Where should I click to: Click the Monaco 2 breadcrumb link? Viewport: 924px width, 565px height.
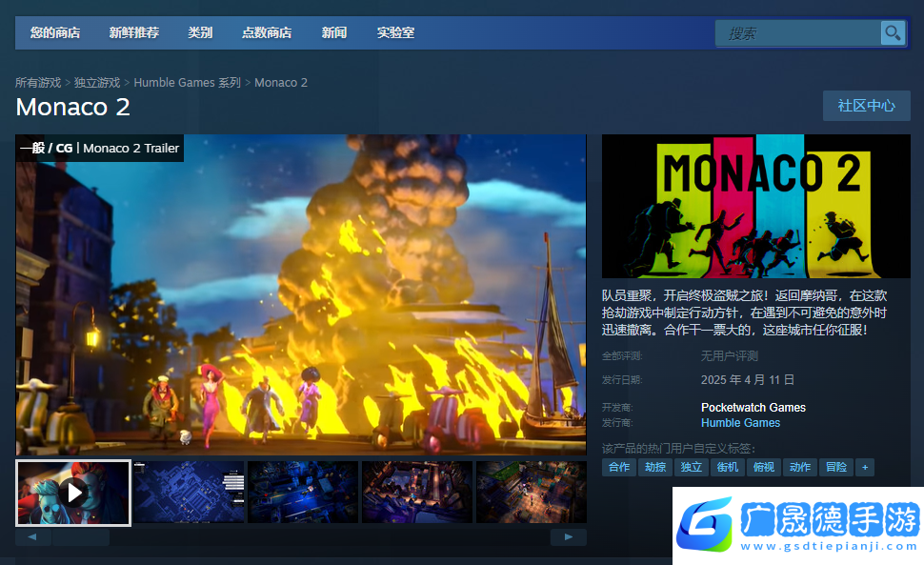pyautogui.click(x=281, y=83)
